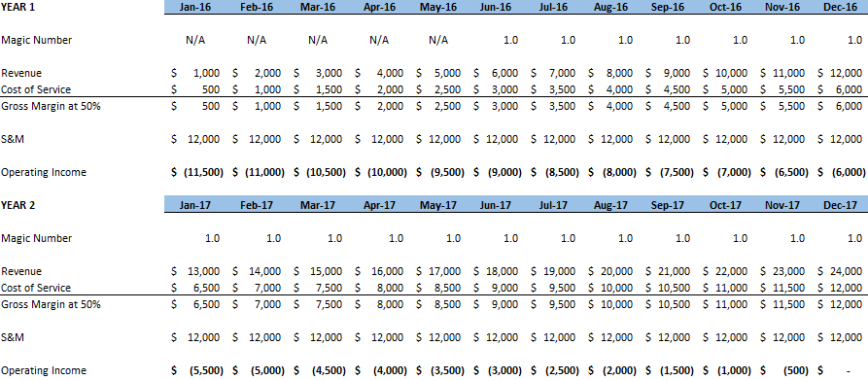
Task: Click Dec-17 Revenue cell 24,000
Action: click(x=846, y=271)
